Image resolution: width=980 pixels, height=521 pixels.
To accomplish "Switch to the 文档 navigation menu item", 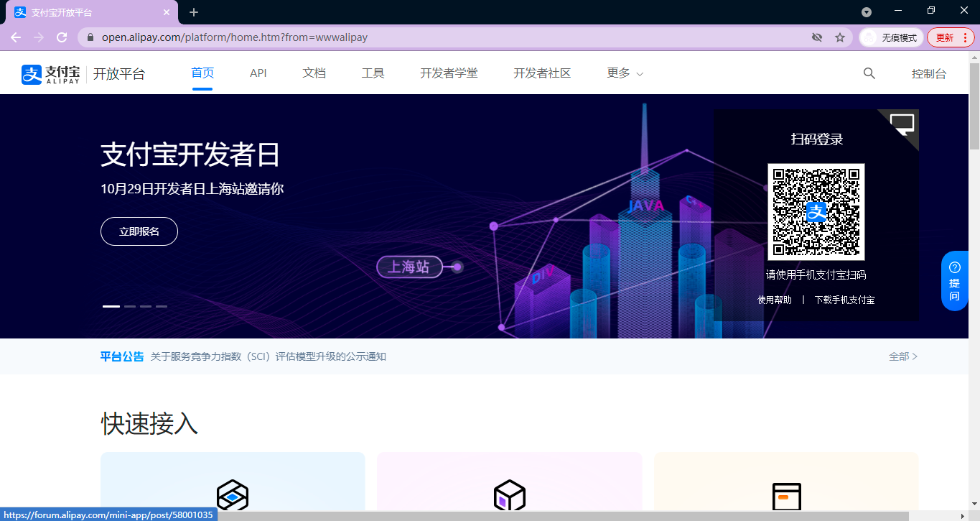I will [x=314, y=73].
